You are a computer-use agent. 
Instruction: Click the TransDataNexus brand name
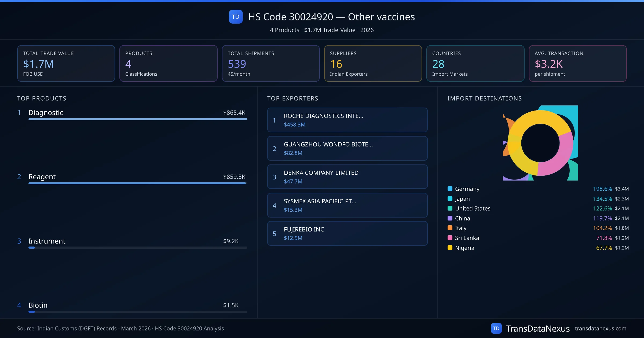(x=537, y=328)
